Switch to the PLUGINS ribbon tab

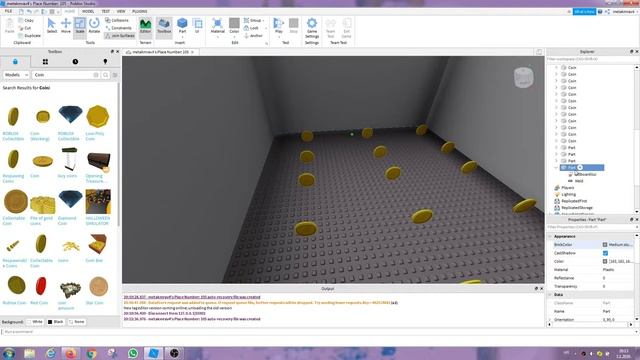140,11
